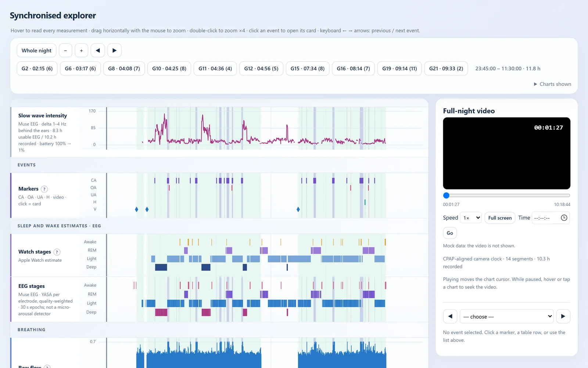Open the Raw flow help icon
This screenshot has height=368, width=588.
[47, 367]
